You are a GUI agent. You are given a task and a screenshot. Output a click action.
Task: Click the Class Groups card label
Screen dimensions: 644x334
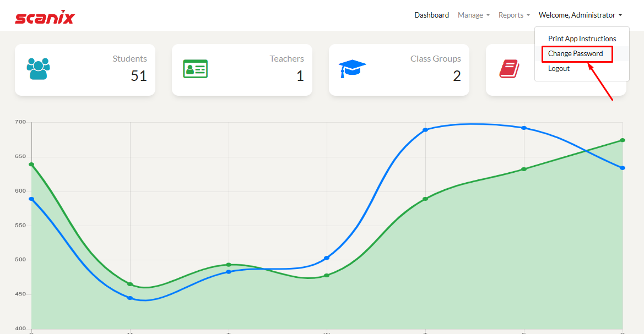coord(435,59)
